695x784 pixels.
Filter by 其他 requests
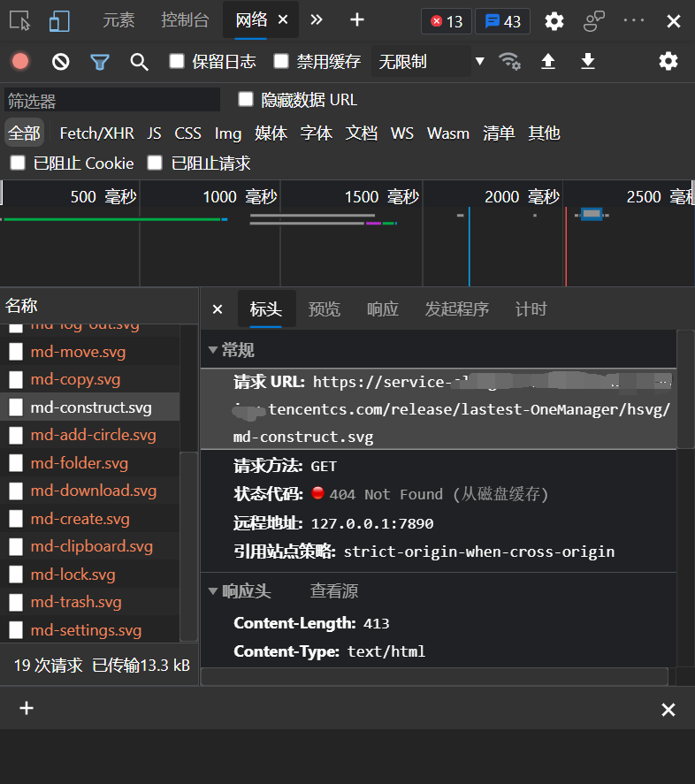[x=544, y=133]
